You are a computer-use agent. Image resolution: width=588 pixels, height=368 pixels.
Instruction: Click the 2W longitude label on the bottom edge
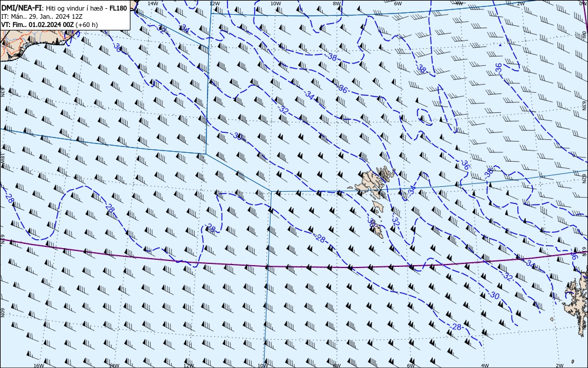click(560, 366)
